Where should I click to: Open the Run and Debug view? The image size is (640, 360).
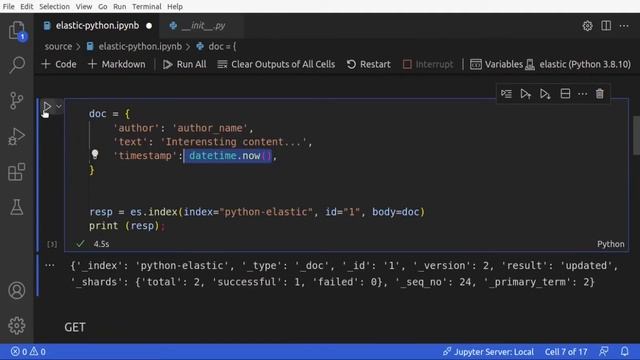17,136
